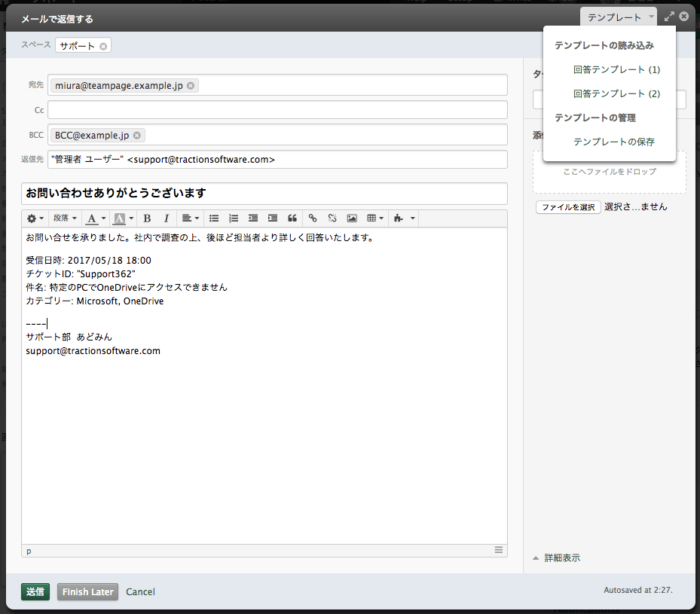Increase indent of the paragraph
This screenshot has width=700, height=614.
273,218
